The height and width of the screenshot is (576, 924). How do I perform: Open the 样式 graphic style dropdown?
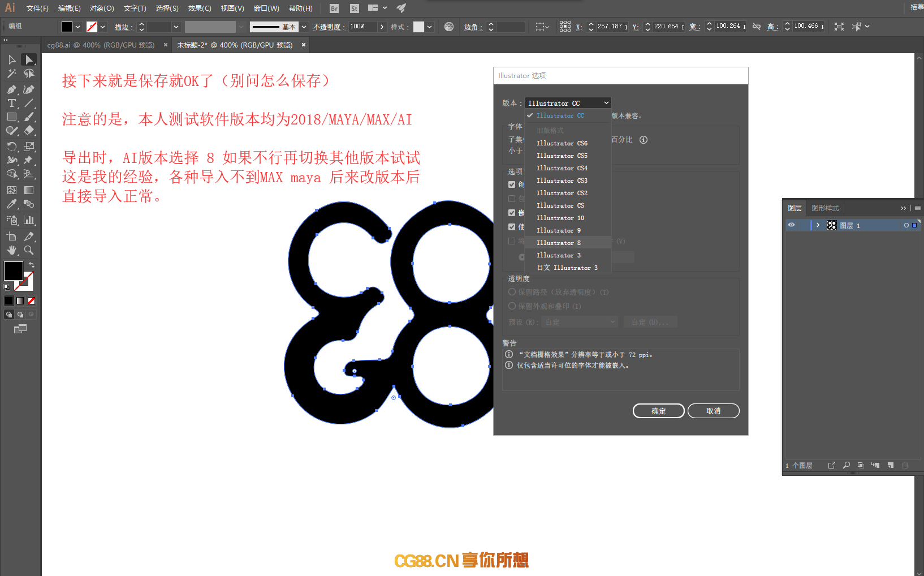pyautogui.click(x=430, y=27)
